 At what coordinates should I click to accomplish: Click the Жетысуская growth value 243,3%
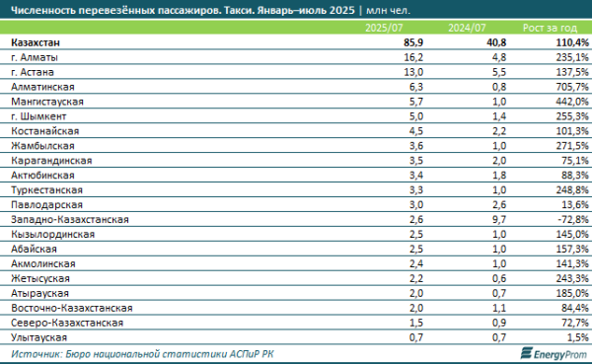572,278
